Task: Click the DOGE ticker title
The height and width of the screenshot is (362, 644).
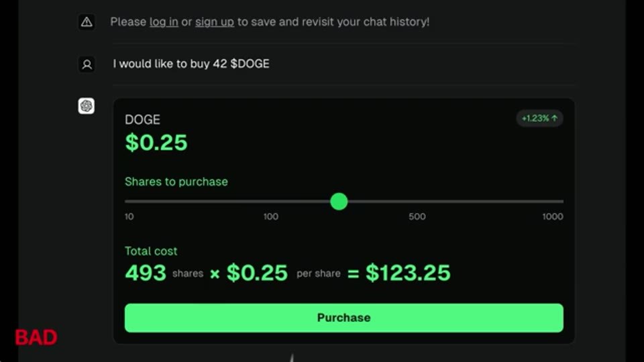Action: 142,119
